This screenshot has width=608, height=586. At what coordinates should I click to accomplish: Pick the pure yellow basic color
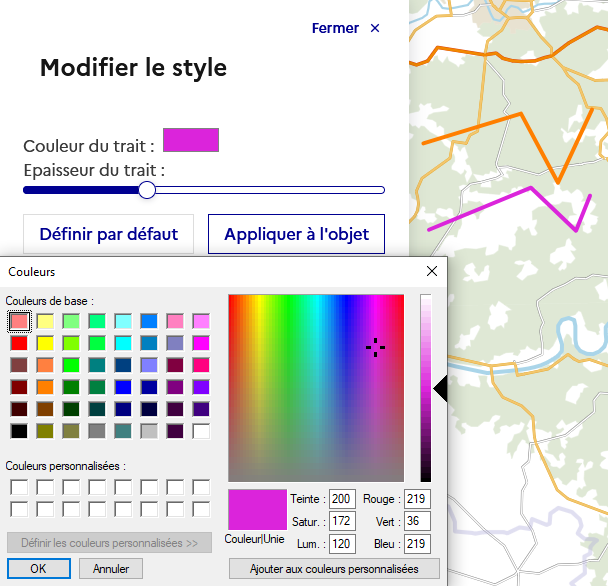(x=45, y=343)
